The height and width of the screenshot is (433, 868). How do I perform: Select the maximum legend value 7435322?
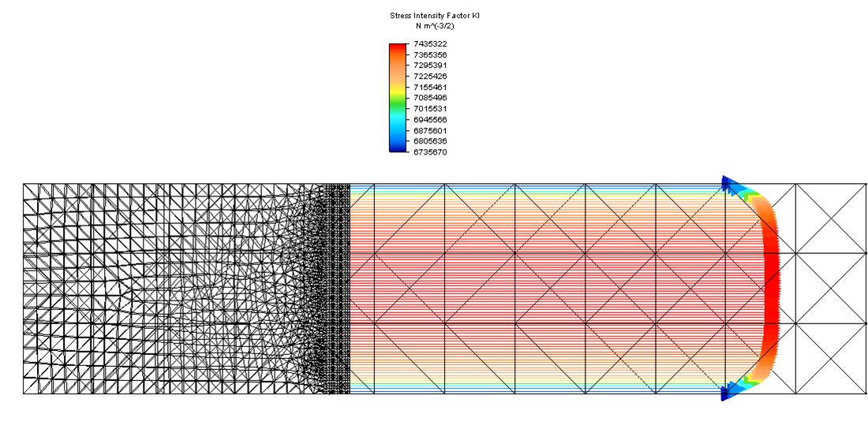coord(430,44)
